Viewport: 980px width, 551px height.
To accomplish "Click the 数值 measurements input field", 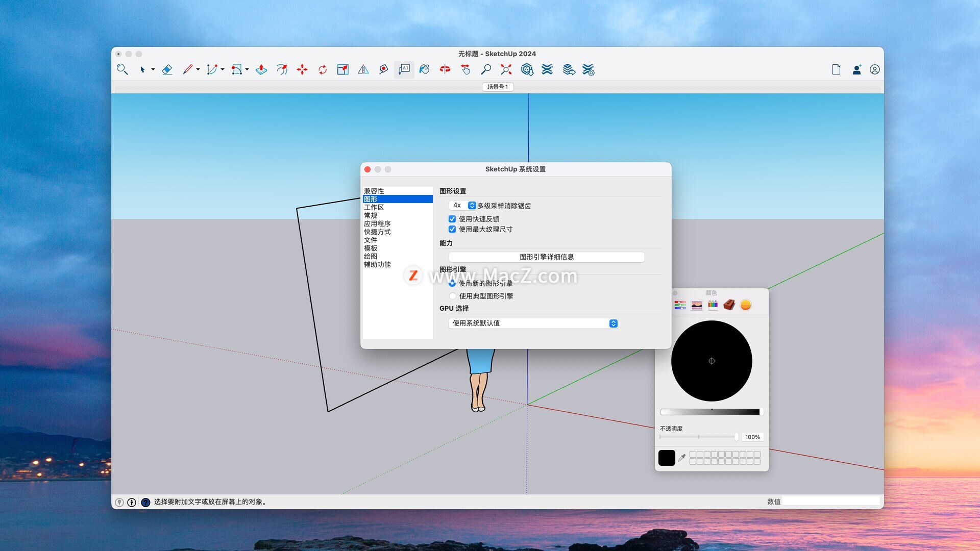I will point(831,502).
